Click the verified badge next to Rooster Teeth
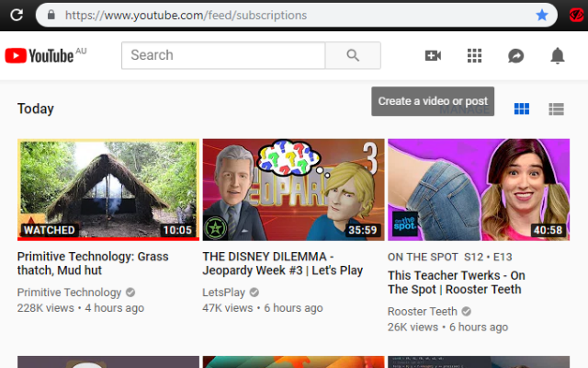588x368 pixels. [466, 311]
